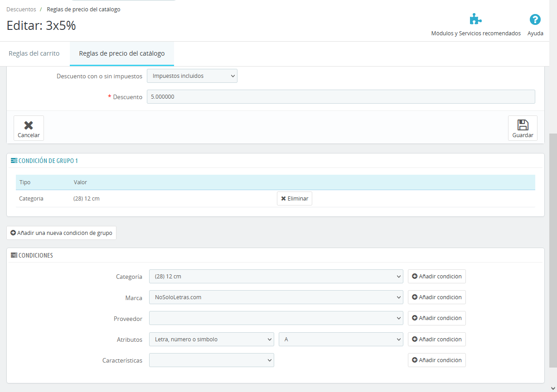Click the Valor column header
The image size is (557, 392).
tap(80, 182)
